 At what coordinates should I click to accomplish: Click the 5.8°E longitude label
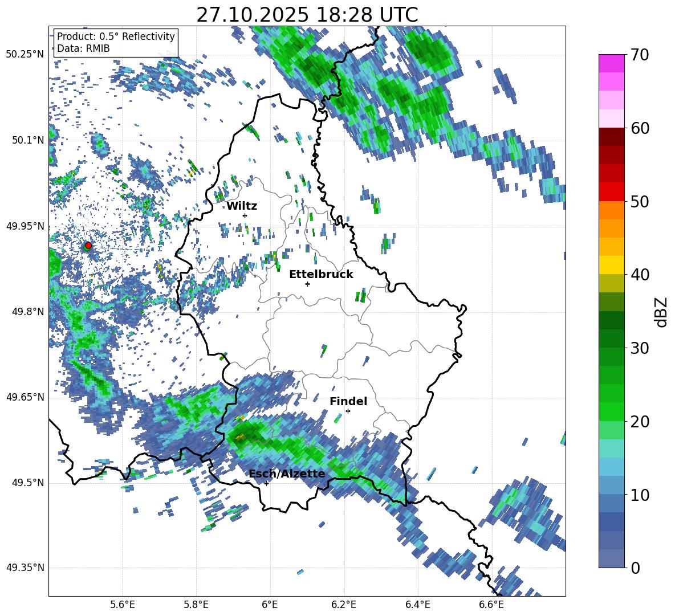[196, 605]
